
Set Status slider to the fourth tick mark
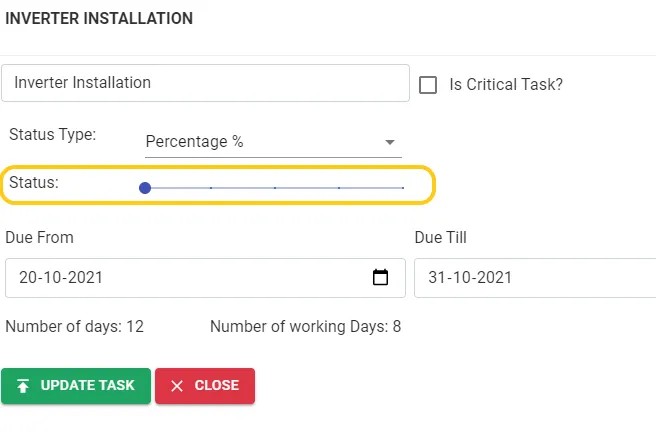339,187
